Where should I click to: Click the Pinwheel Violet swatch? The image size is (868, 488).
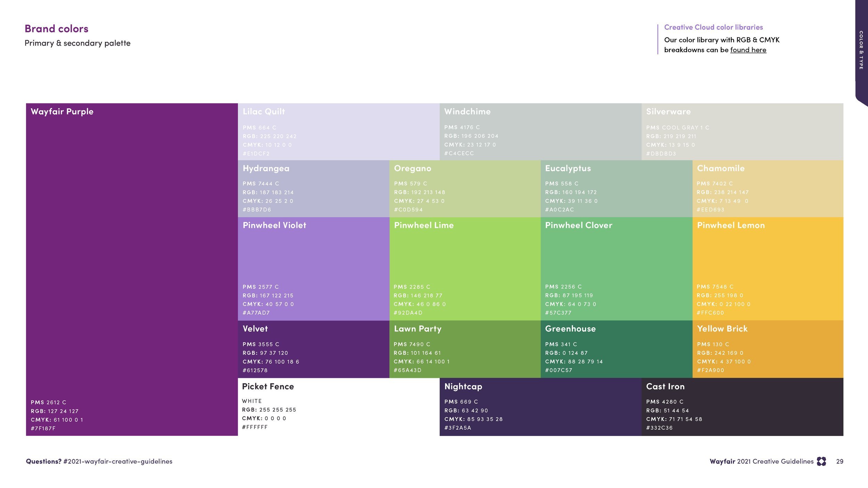314,269
